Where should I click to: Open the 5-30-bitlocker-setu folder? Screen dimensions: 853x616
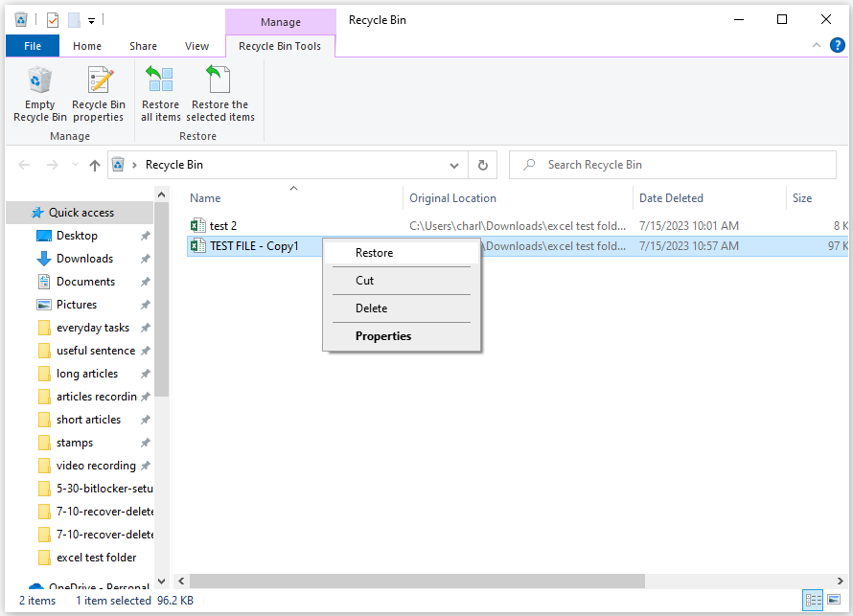104,489
